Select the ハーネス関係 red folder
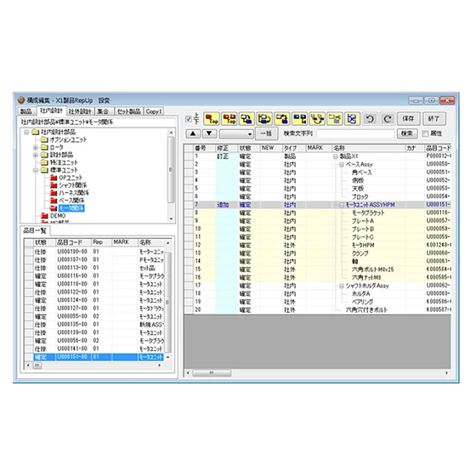Viewport: 476px width, 476px height. 70,193
